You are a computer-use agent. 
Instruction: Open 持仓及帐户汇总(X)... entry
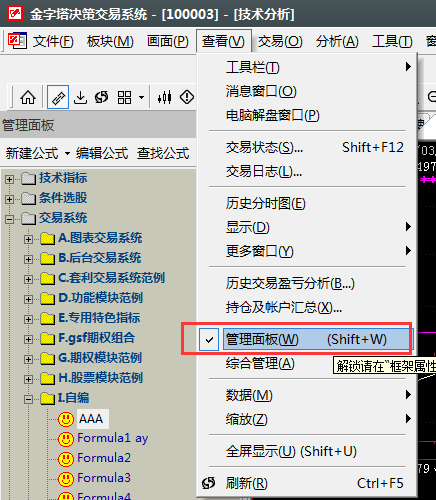[307, 307]
